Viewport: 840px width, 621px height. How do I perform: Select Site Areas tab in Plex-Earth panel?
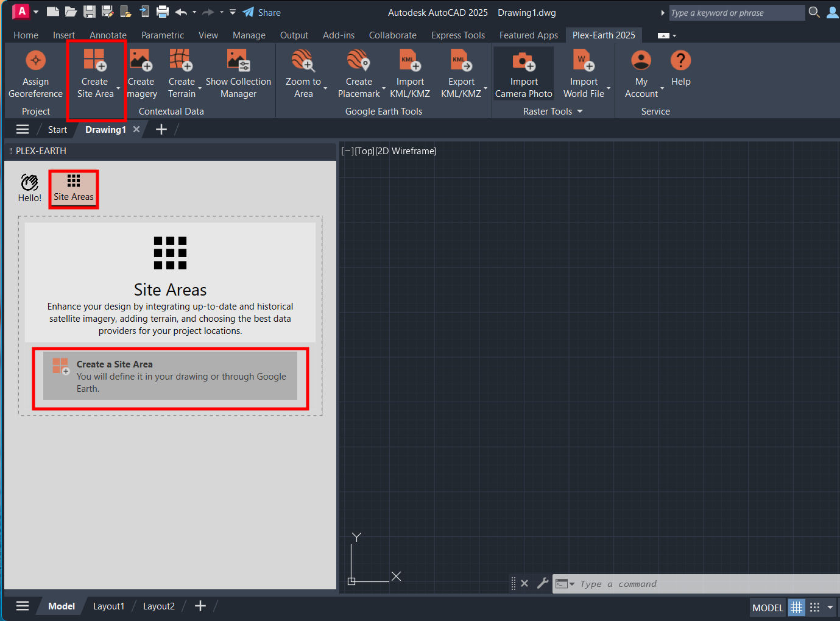pyautogui.click(x=74, y=188)
